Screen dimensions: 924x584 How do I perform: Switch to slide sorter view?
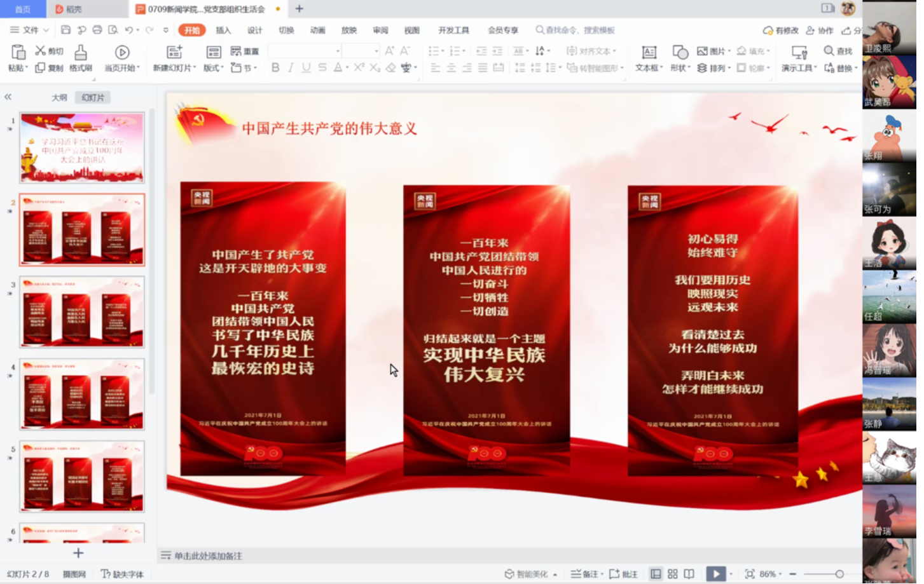(672, 574)
